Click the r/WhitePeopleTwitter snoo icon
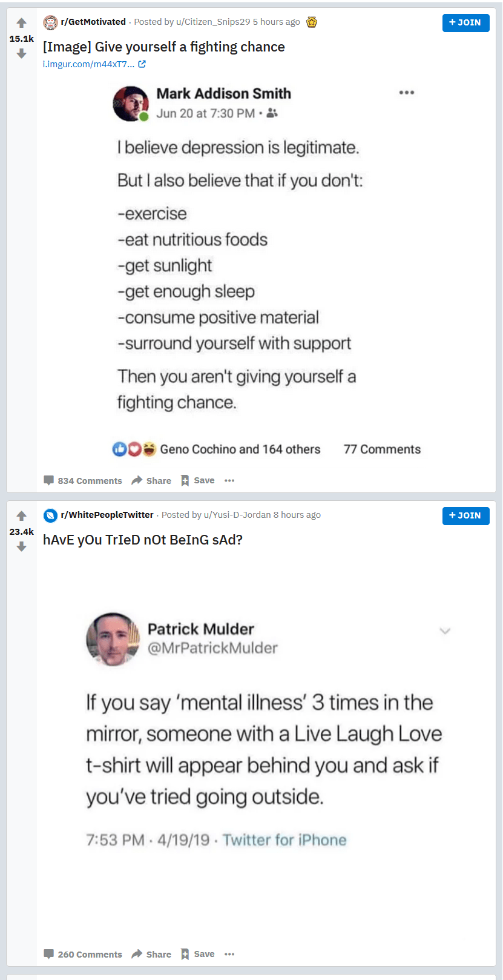Image resolution: width=503 pixels, height=980 pixels. pyautogui.click(x=49, y=515)
